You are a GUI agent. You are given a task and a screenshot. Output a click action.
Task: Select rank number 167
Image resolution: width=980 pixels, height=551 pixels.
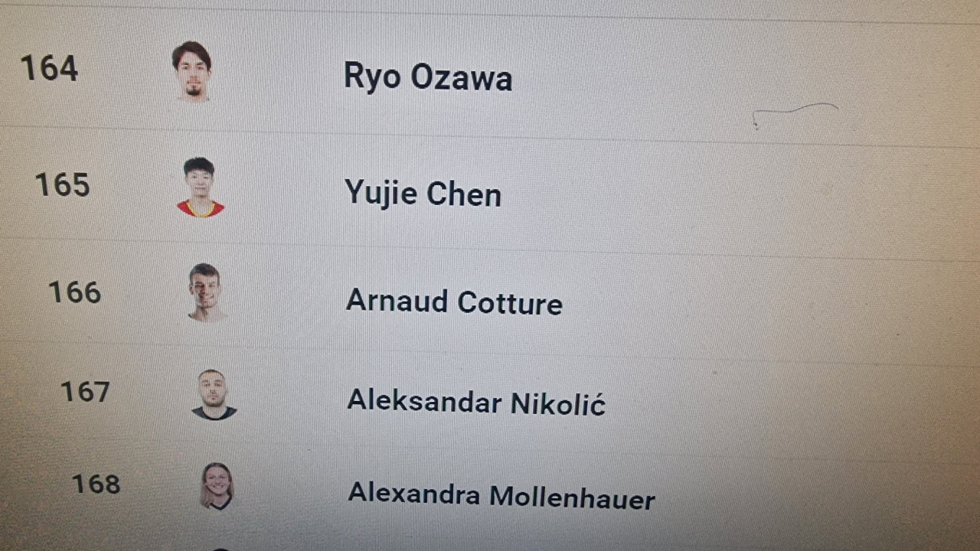pos(85,392)
